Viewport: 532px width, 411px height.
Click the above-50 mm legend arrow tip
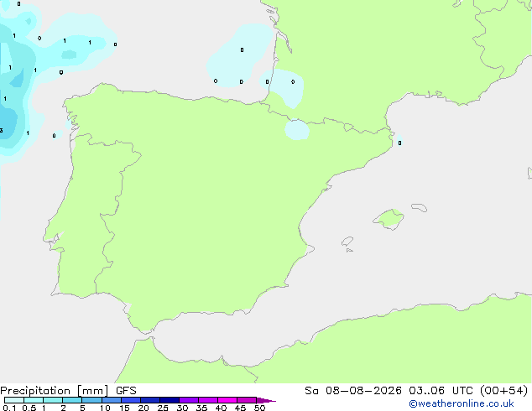pos(266,400)
